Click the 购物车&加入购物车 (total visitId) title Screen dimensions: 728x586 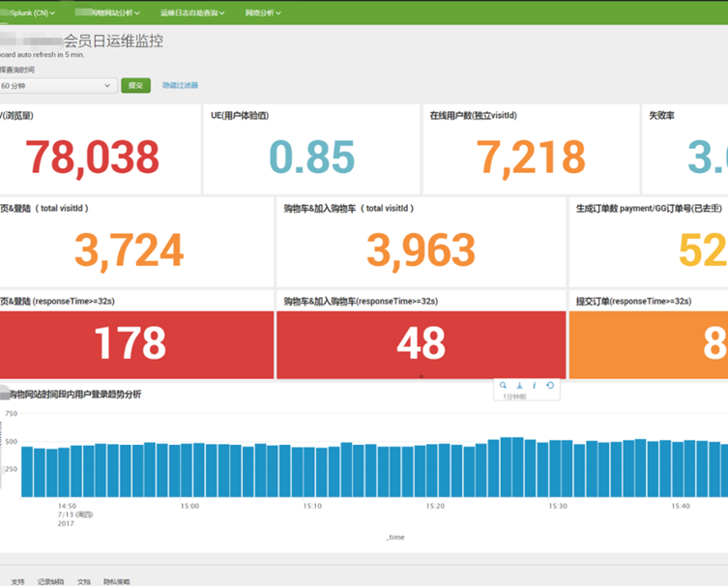click(349, 209)
